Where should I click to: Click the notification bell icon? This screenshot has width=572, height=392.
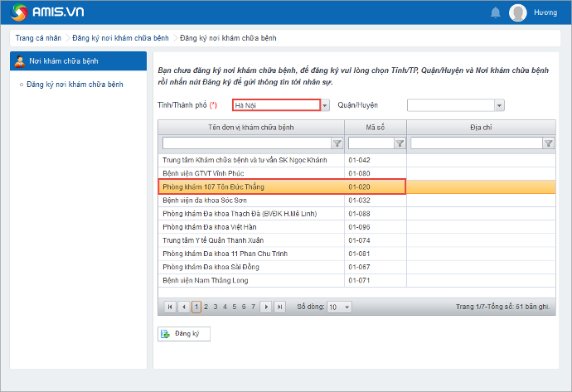[496, 12]
